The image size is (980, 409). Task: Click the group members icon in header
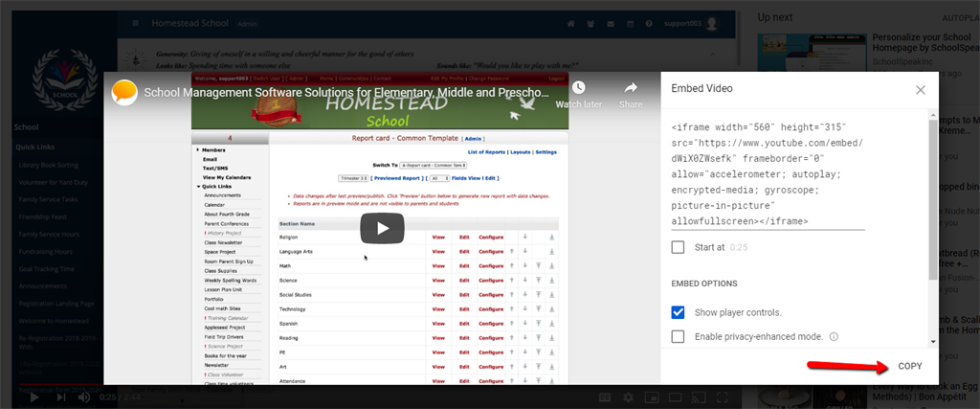pos(590,24)
